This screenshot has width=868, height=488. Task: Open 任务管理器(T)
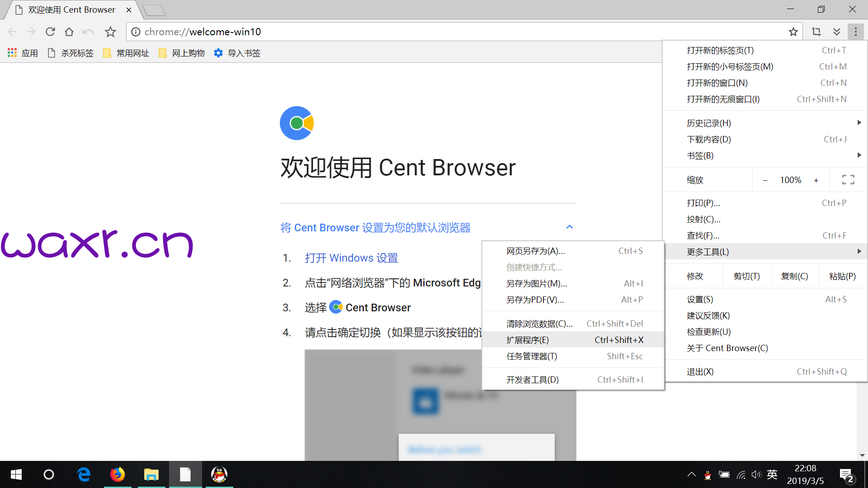(x=573, y=356)
